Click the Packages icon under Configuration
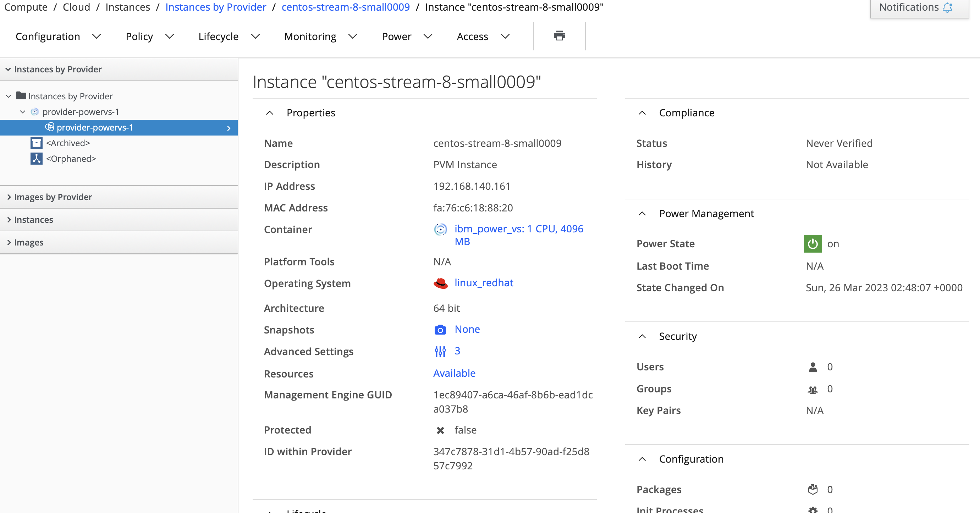This screenshot has height=513, width=980. tap(813, 490)
